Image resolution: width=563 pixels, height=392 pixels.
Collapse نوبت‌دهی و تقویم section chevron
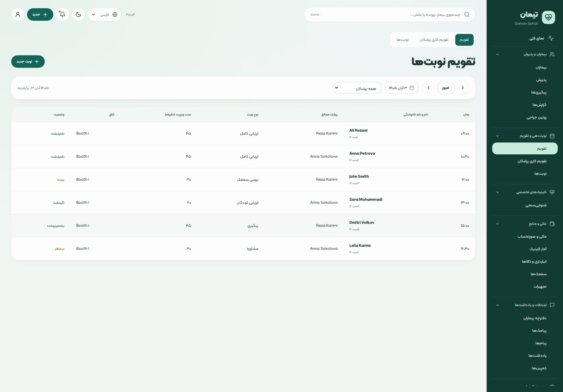click(497, 136)
